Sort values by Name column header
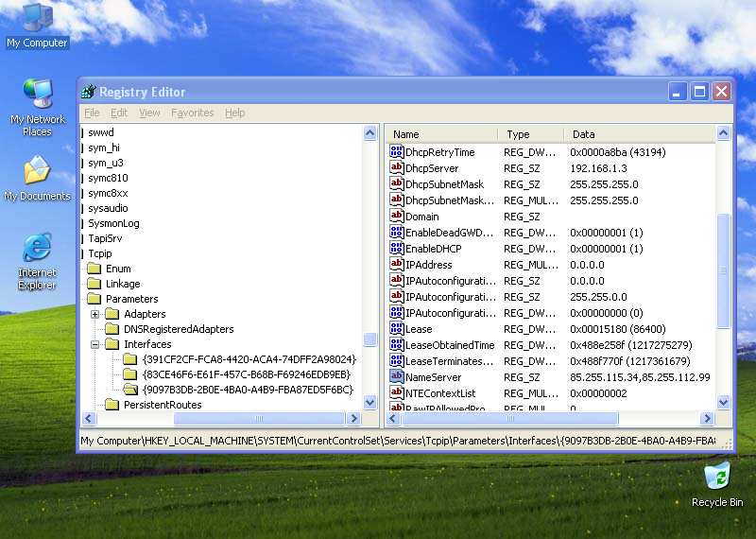Screen dimensions: 756x539 point(442,134)
